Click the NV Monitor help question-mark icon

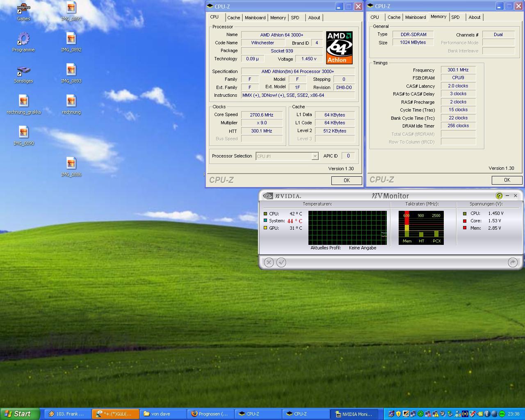coord(499,196)
